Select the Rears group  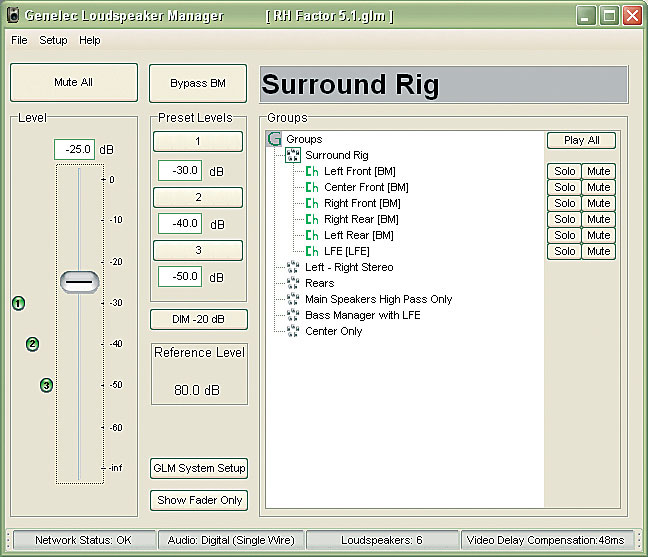tap(319, 283)
